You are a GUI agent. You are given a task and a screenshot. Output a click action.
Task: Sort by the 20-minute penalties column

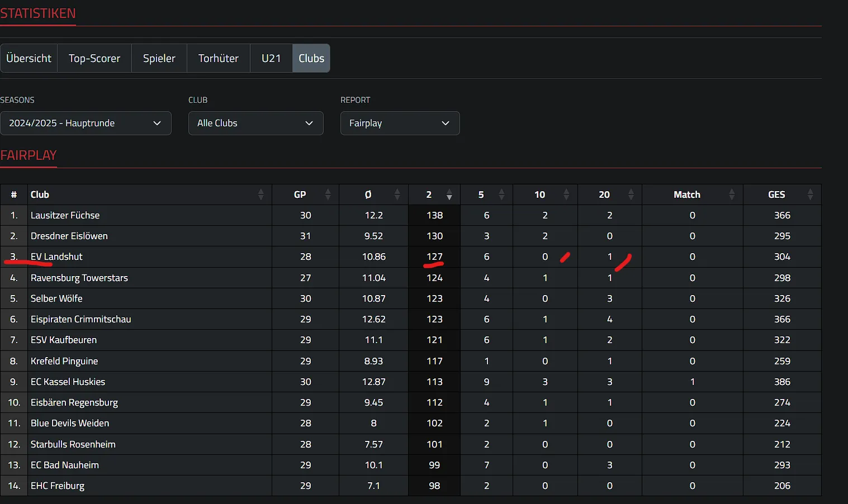point(609,194)
